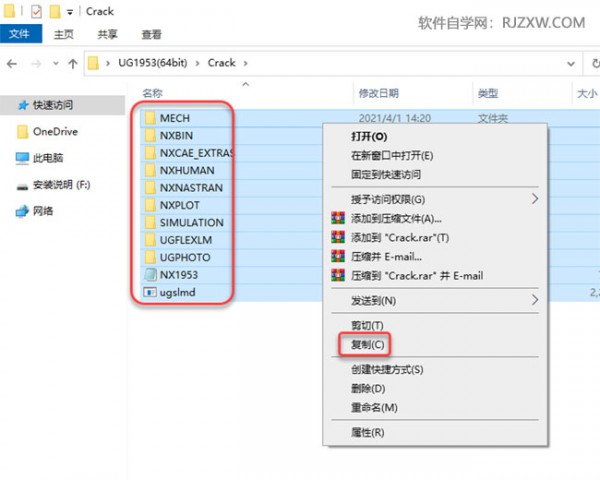The image size is (600, 480).
Task: Click the Up one level arrow
Action: (x=73, y=64)
